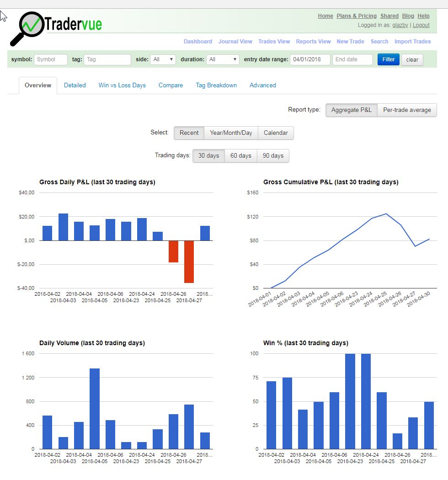Select Per-trade average report type
Image resolution: width=448 pixels, height=480 pixels.
pos(407,110)
